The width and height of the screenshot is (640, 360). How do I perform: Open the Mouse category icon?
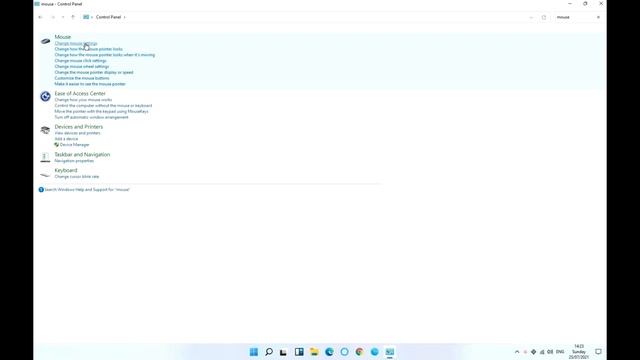(x=45, y=41)
